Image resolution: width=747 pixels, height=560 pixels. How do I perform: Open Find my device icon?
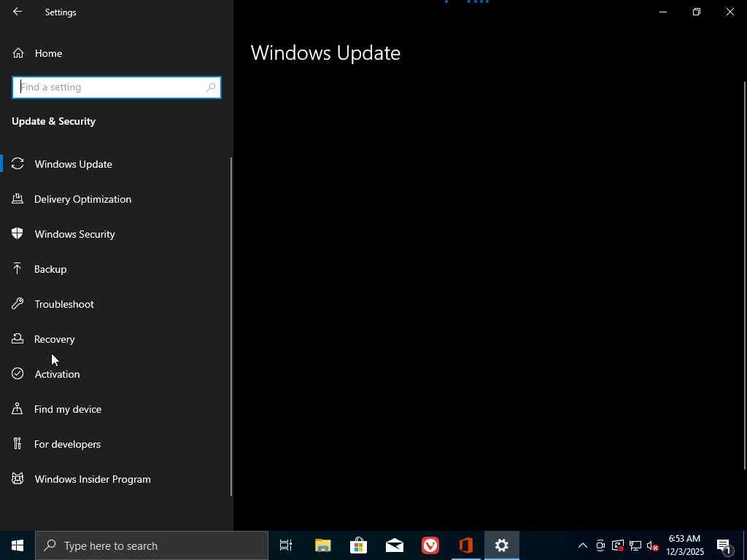click(18, 408)
